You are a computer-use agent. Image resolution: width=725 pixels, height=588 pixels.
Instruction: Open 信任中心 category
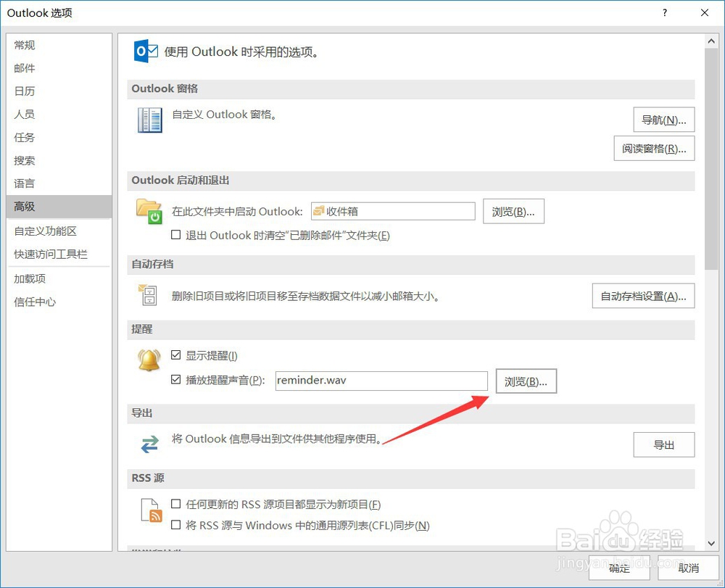pyautogui.click(x=59, y=302)
